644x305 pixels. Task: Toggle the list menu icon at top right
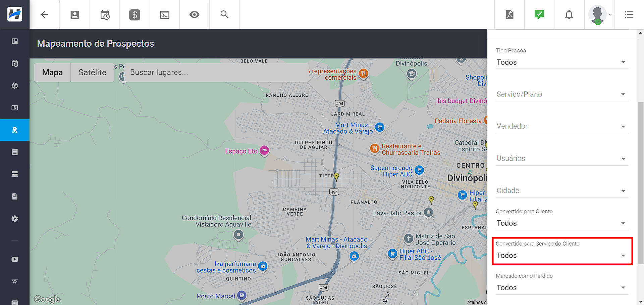point(629,14)
